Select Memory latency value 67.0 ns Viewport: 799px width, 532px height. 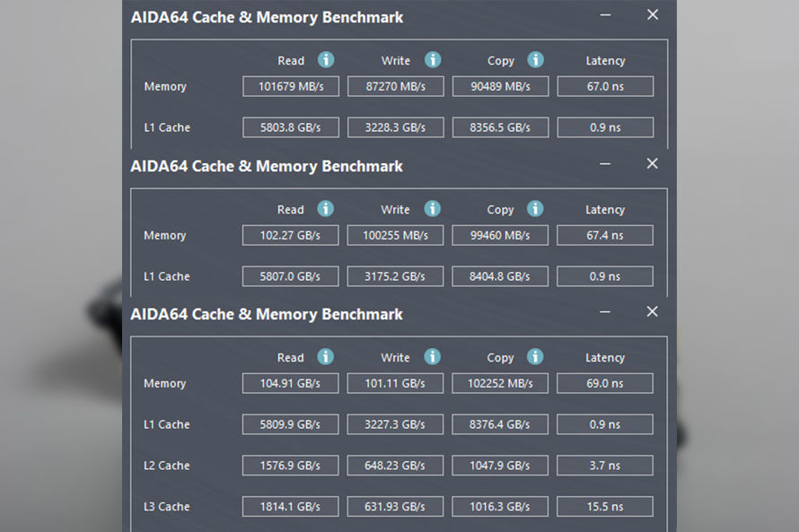click(605, 86)
